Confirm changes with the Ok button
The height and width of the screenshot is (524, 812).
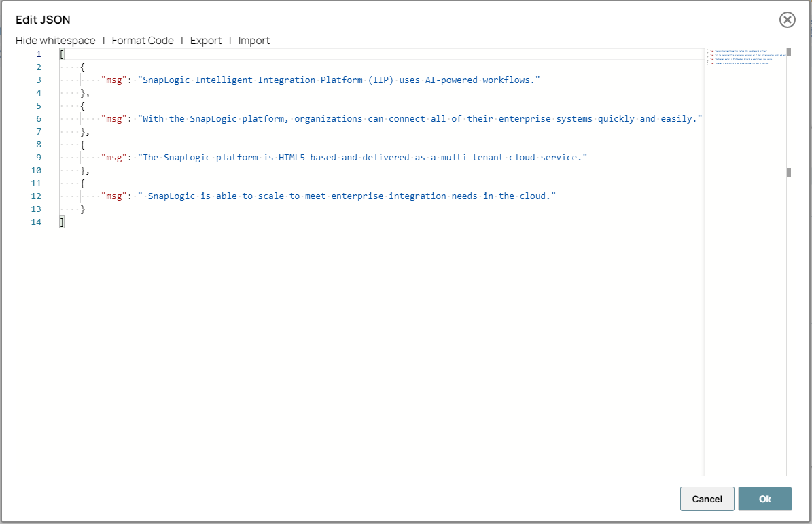coord(765,498)
